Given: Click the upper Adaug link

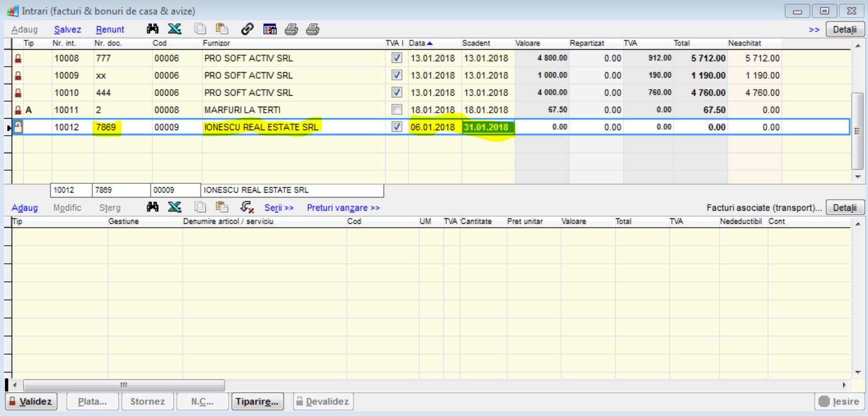Looking at the screenshot, I should [x=25, y=30].
